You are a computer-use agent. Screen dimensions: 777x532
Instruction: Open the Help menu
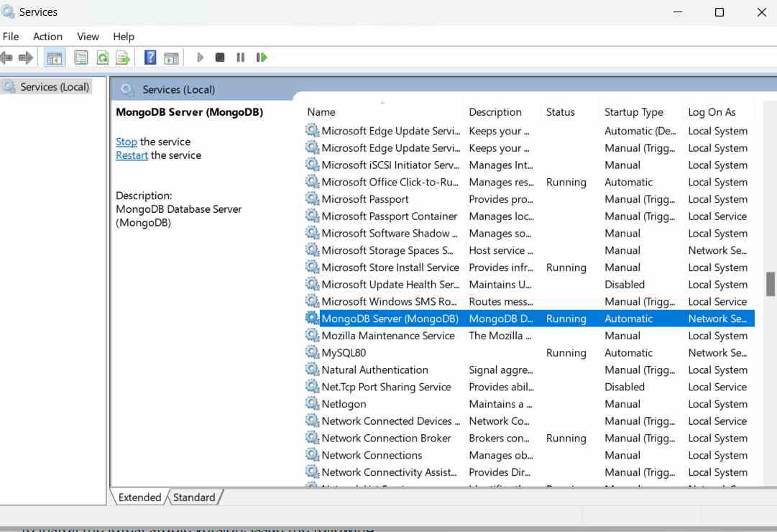[x=124, y=37]
